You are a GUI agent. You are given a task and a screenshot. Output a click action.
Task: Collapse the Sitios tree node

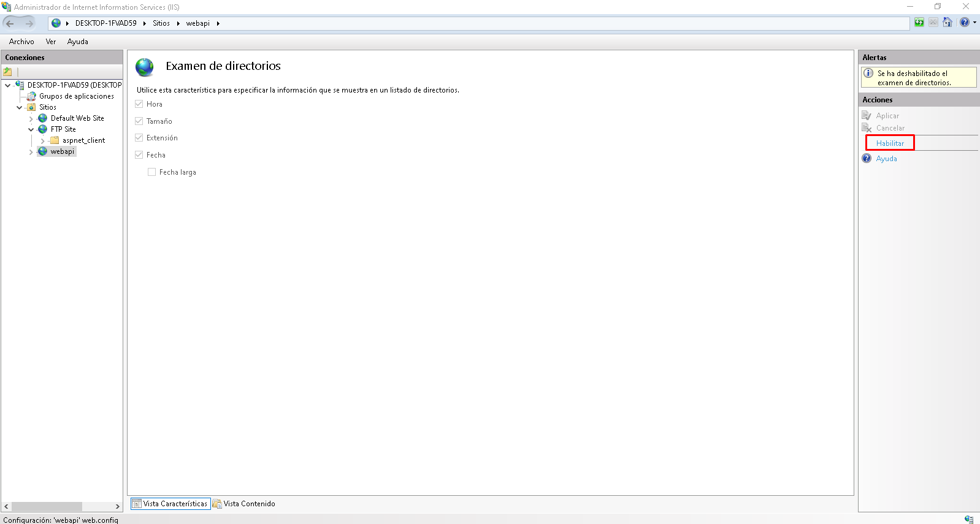[20, 107]
